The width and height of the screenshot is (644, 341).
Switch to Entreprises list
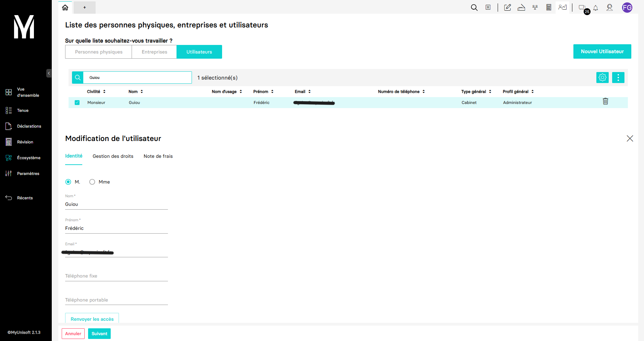point(155,52)
